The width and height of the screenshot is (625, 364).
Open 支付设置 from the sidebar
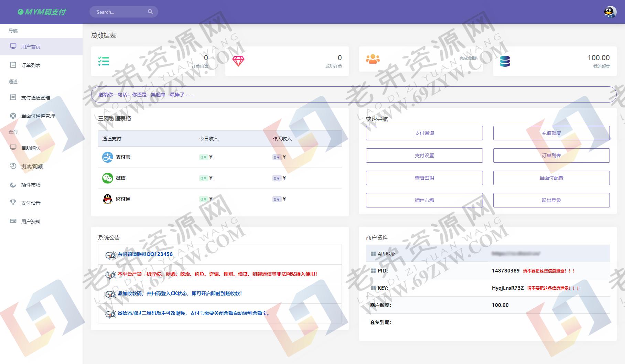click(x=41, y=203)
